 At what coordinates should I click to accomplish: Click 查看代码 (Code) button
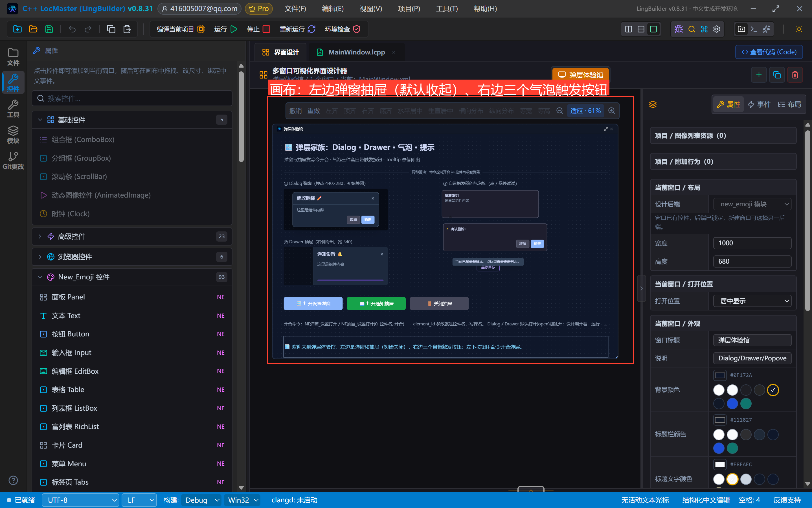tap(769, 52)
